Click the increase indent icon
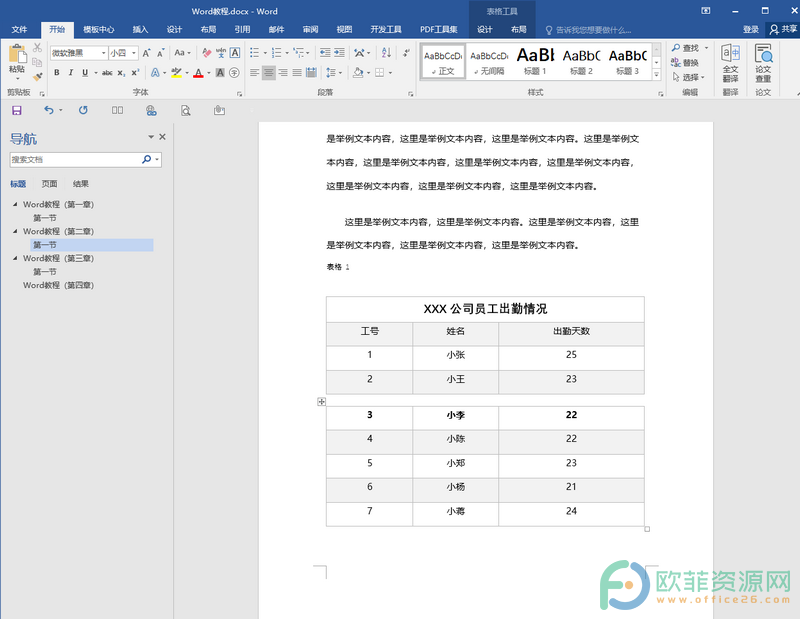The width and height of the screenshot is (800, 619). pyautogui.click(x=339, y=53)
